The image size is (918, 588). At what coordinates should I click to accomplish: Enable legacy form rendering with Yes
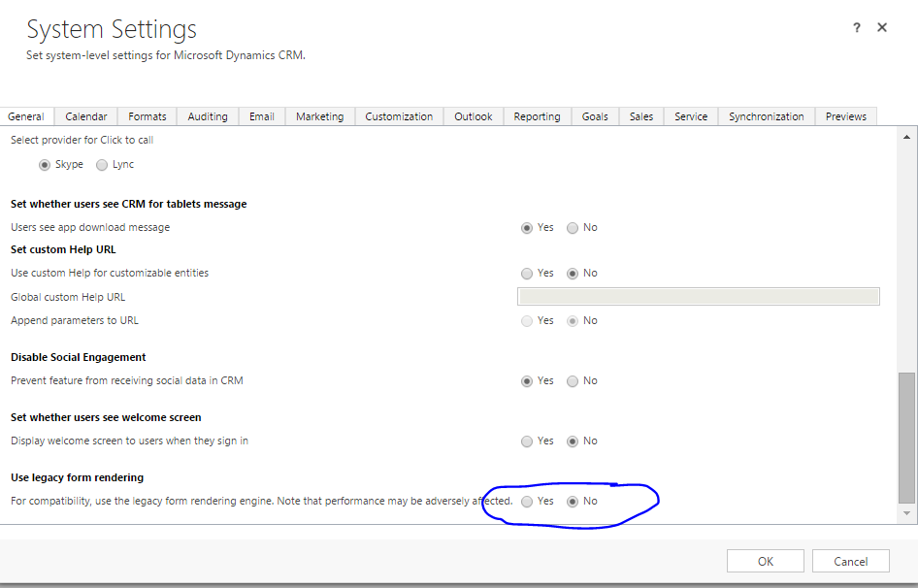[x=527, y=502]
